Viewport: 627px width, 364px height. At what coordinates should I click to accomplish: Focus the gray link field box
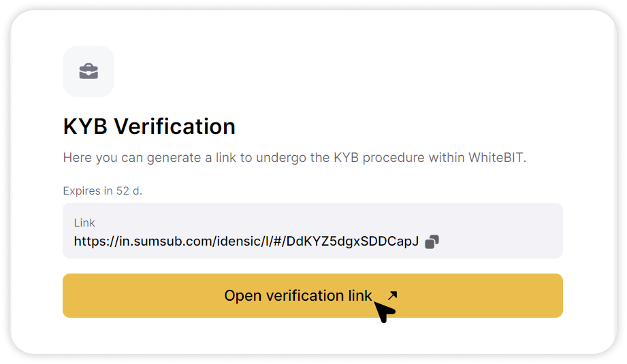click(x=312, y=231)
